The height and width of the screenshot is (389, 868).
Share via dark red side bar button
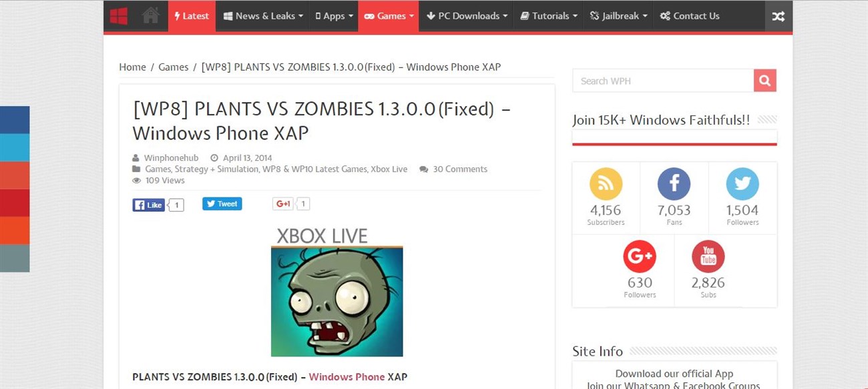[15, 203]
